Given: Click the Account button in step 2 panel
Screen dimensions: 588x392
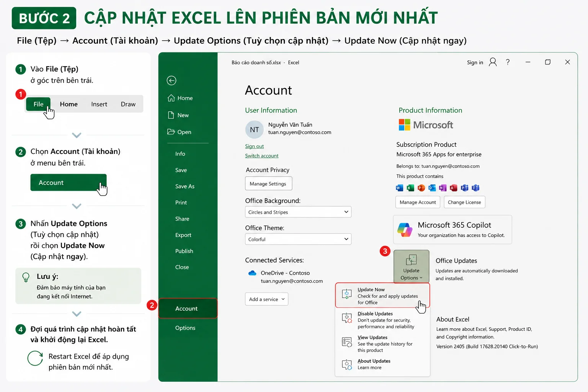Looking at the screenshot, I should (x=69, y=183).
